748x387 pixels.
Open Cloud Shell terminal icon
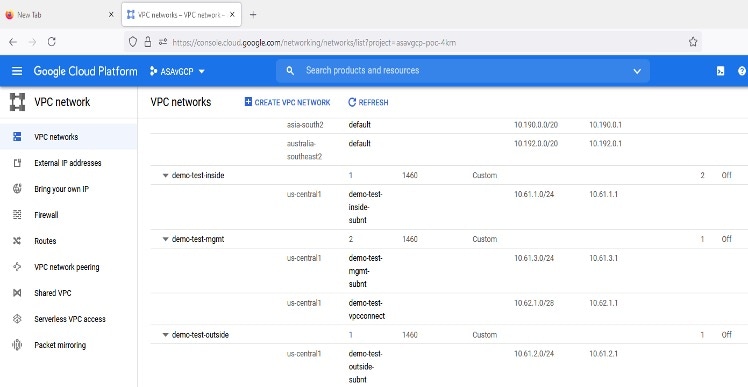coord(720,71)
